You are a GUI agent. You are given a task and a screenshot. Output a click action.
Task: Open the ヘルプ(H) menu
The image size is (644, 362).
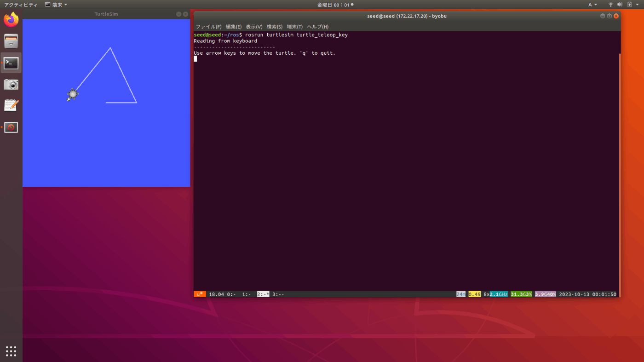click(x=318, y=27)
